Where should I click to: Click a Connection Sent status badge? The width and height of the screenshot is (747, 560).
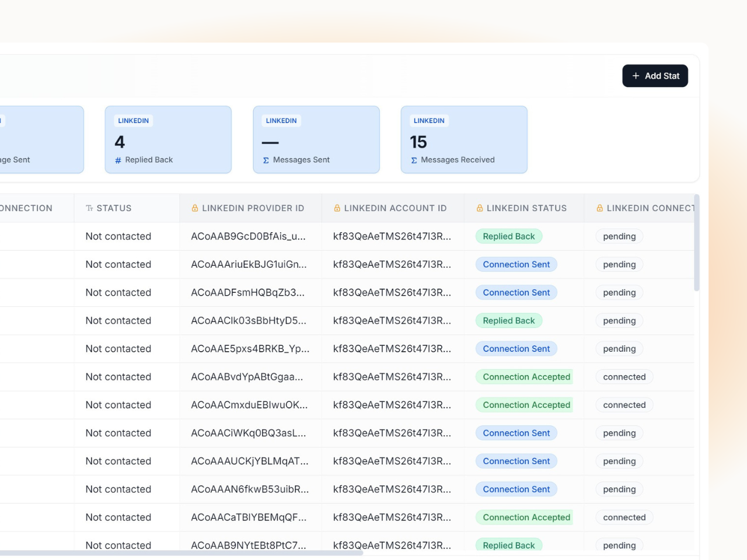pos(516,264)
